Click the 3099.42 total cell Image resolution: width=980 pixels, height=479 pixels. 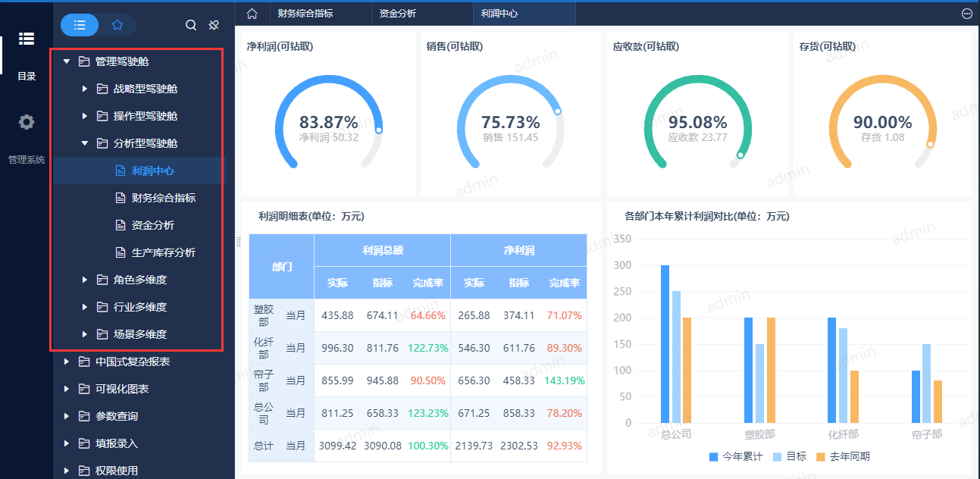(337, 446)
